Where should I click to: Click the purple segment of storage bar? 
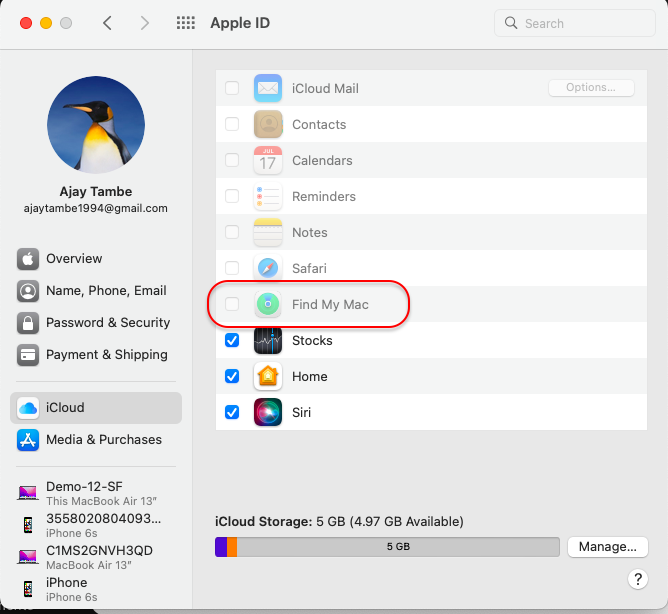coord(221,547)
